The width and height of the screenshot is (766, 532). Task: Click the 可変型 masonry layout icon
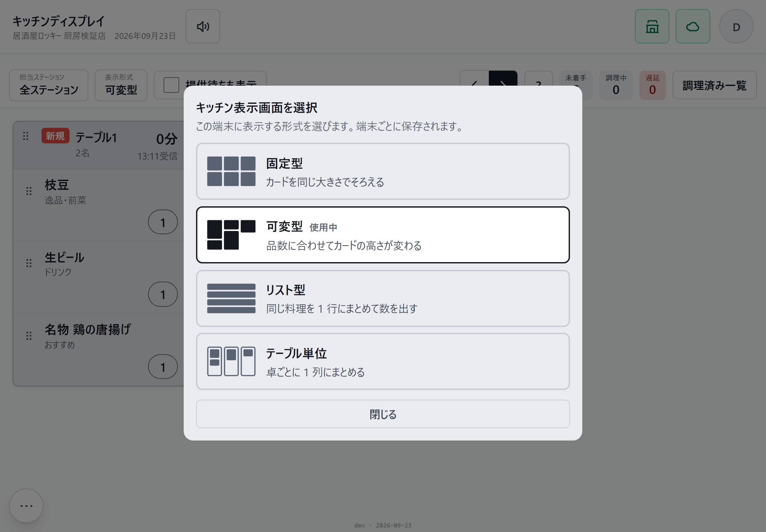231,235
